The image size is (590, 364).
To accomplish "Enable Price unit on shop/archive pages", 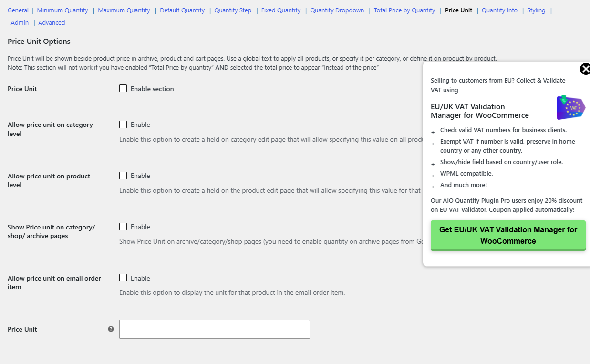I will (x=123, y=227).
